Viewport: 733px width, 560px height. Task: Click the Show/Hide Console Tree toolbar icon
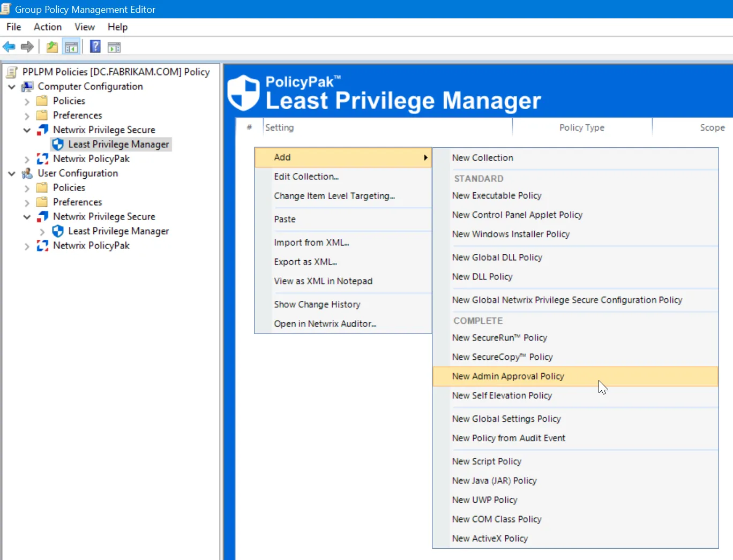71,47
